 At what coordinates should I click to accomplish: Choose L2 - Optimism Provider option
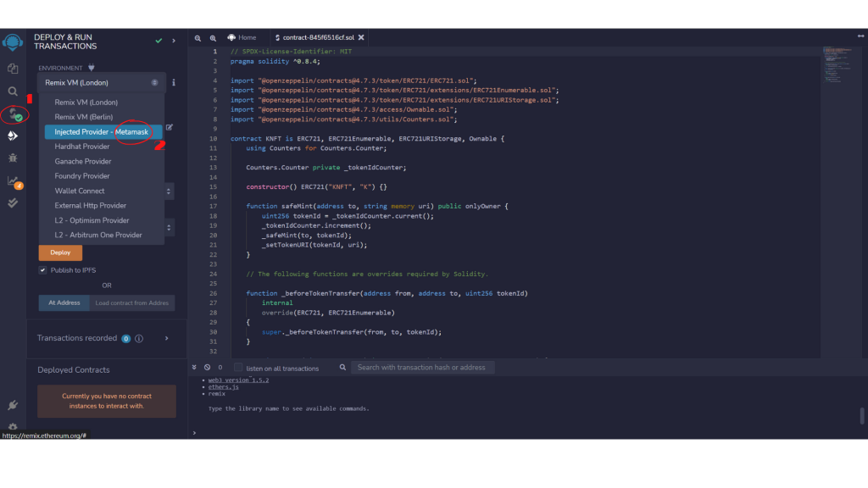(x=92, y=220)
